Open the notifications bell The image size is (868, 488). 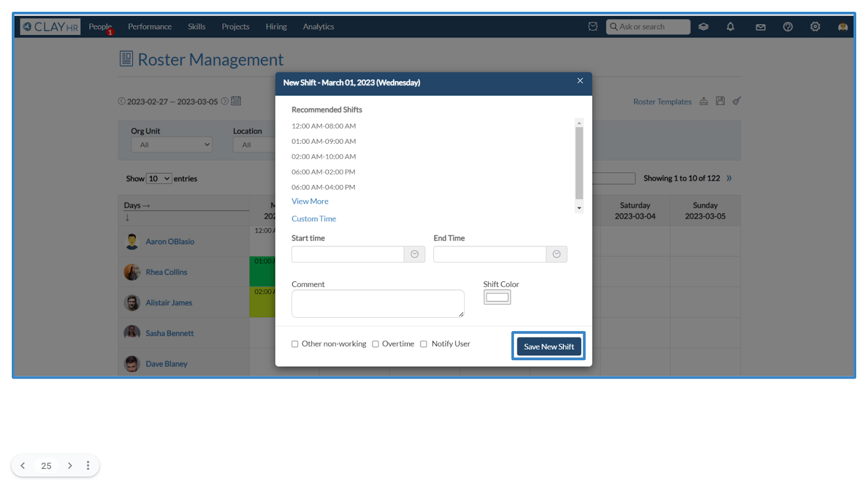click(x=731, y=27)
